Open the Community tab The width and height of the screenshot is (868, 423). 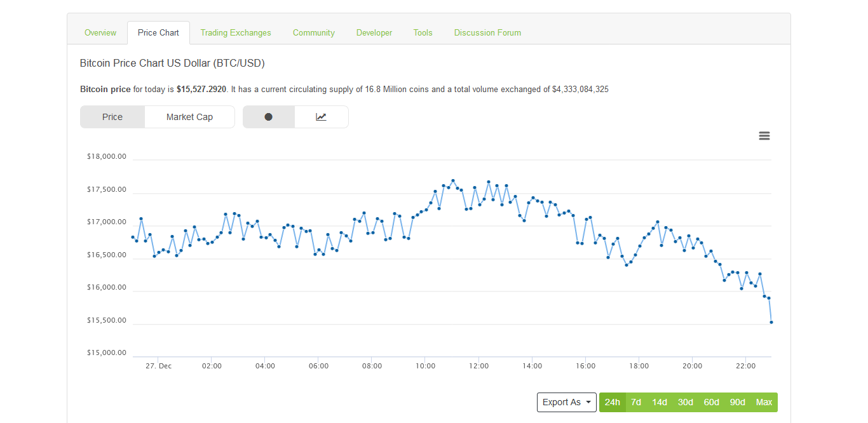[x=314, y=32]
